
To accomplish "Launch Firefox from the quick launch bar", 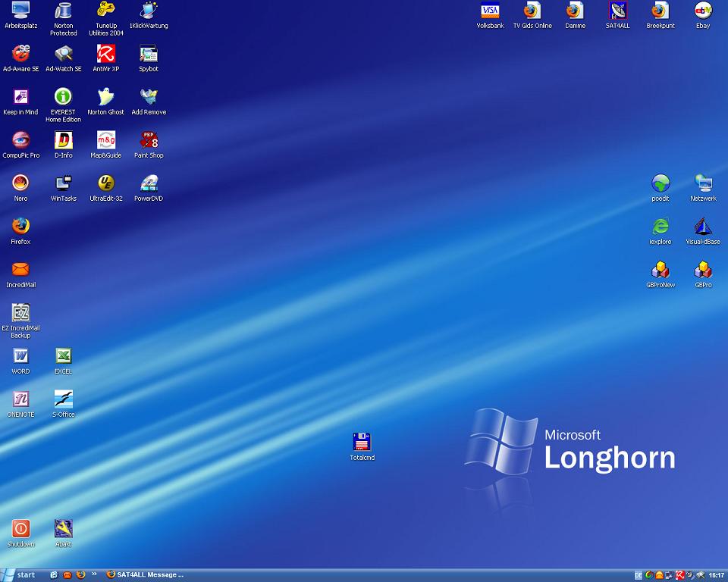I will coord(81,575).
